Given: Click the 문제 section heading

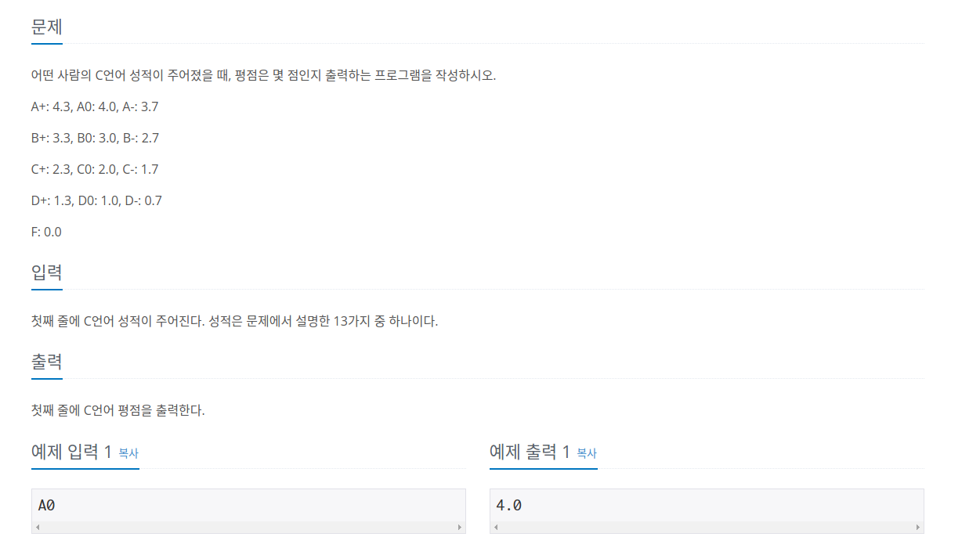Looking at the screenshot, I should (47, 27).
